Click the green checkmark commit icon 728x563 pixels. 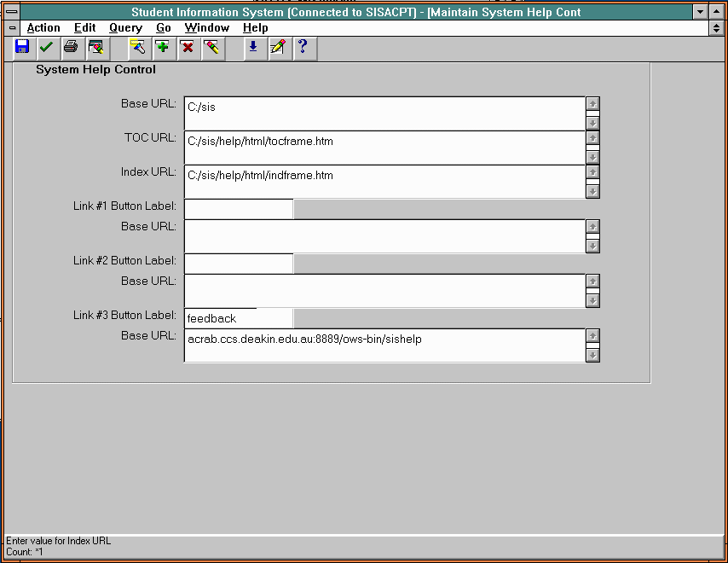pos(46,48)
